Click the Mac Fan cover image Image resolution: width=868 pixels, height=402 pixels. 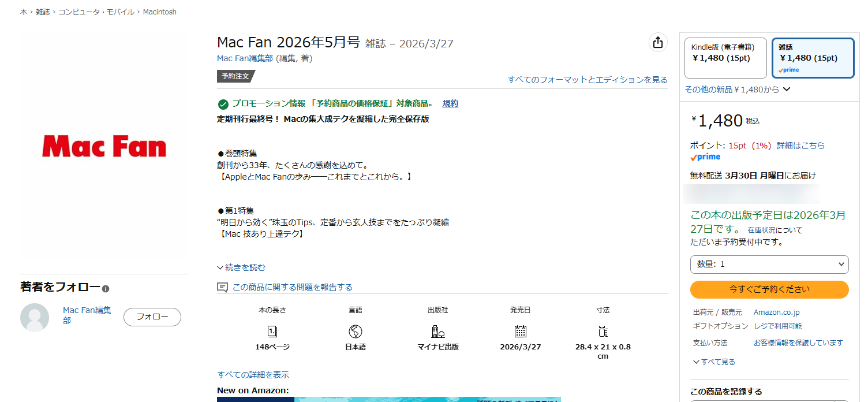104,147
